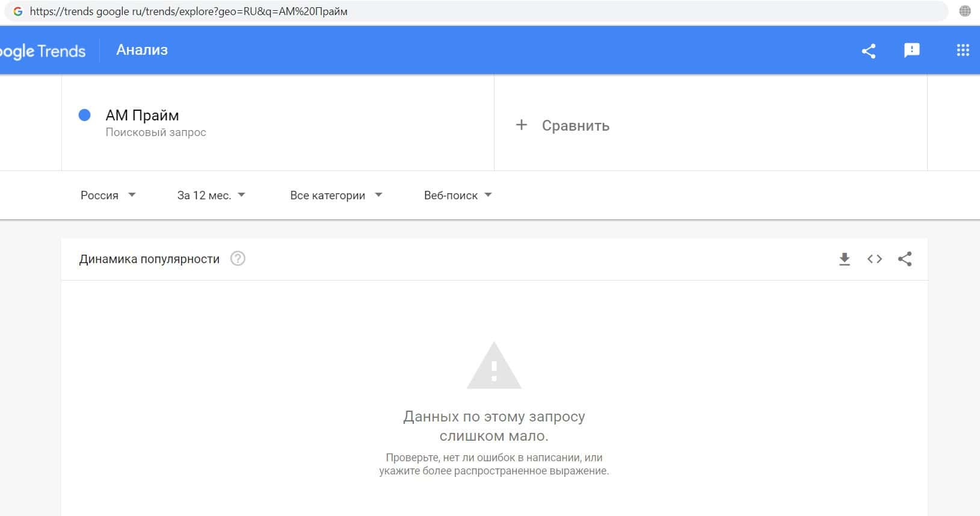Open the Веб-поиск search type dropdown
980x516 pixels.
pos(458,195)
